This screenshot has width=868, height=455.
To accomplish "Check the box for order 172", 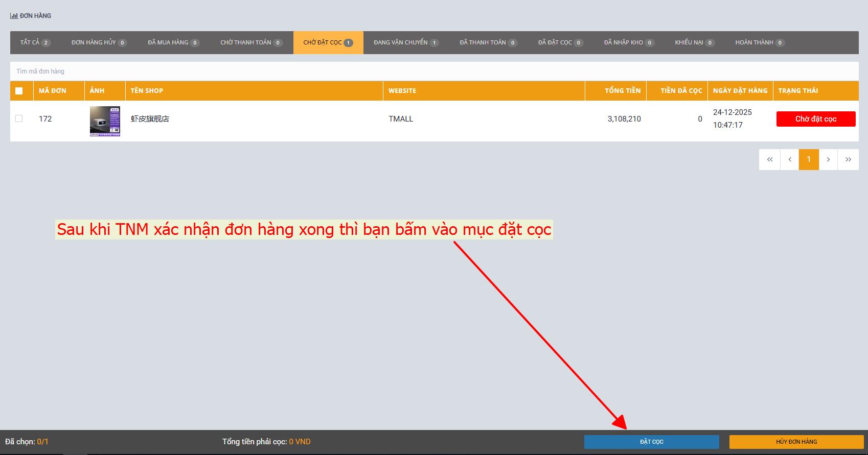I will [x=19, y=118].
